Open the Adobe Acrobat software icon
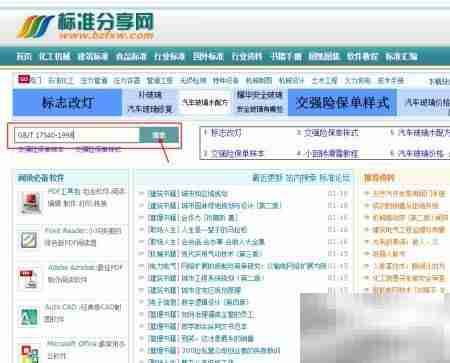 [x=30, y=278]
